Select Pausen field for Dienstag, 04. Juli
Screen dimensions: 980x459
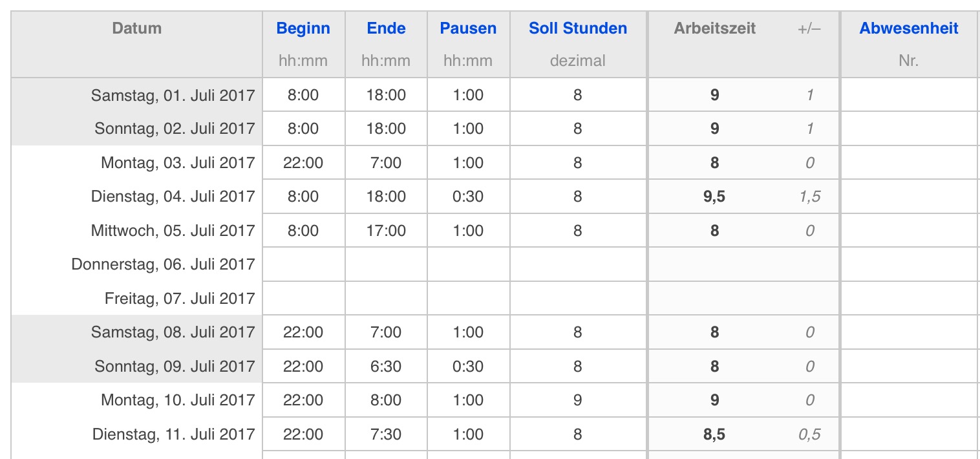pyautogui.click(x=468, y=197)
